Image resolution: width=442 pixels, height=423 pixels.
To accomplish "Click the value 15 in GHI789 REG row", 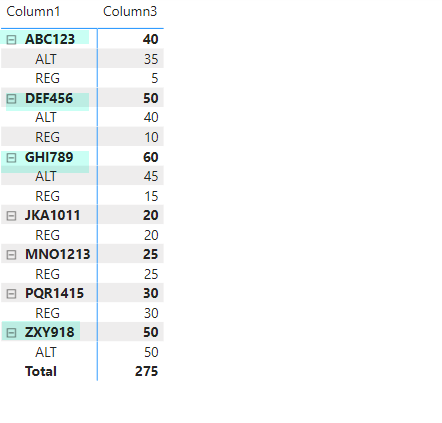I will point(151,196).
